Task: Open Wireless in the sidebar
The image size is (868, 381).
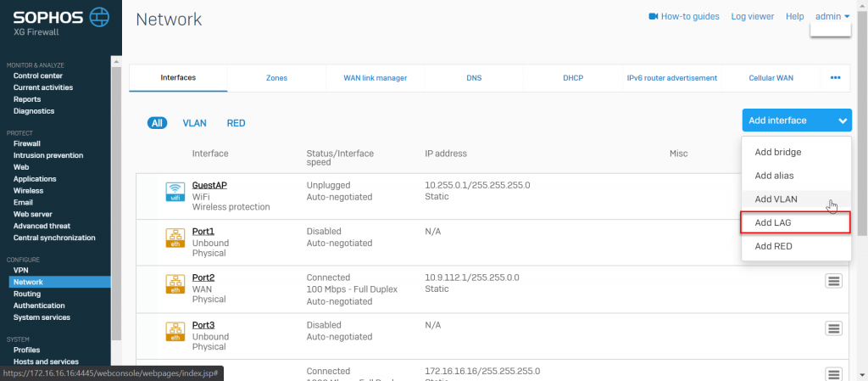Action: pyautogui.click(x=28, y=190)
